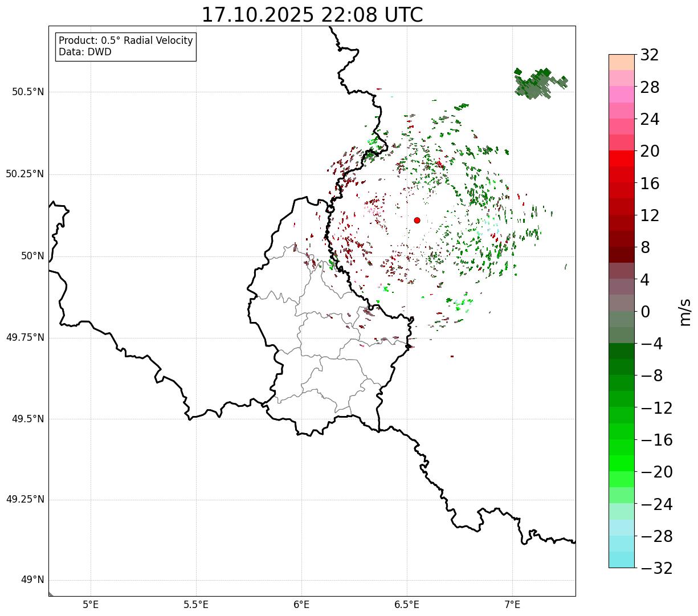Click the 16 colorbar tick label
This screenshot has height=616, width=698.
point(650,183)
